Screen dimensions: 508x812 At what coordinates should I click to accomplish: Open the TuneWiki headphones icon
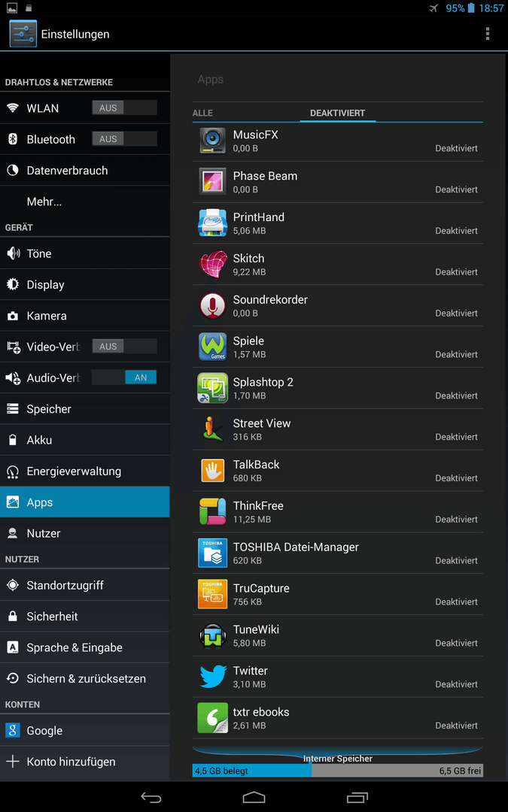(x=212, y=635)
